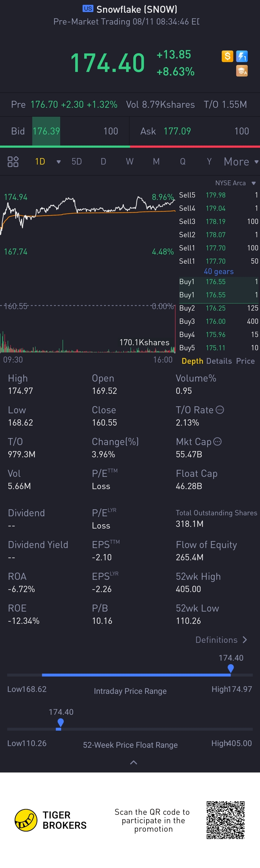Tap the Mkt Cap info icon
This screenshot has height=868, width=260.
point(218,442)
